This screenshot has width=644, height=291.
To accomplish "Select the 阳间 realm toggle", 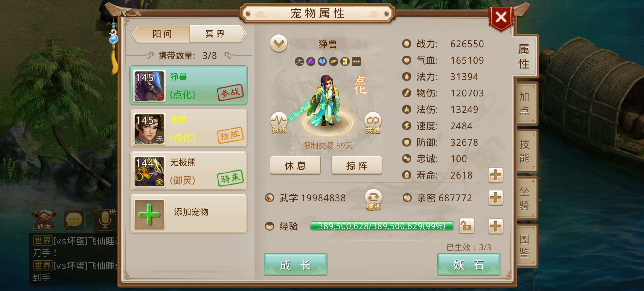I will [162, 34].
